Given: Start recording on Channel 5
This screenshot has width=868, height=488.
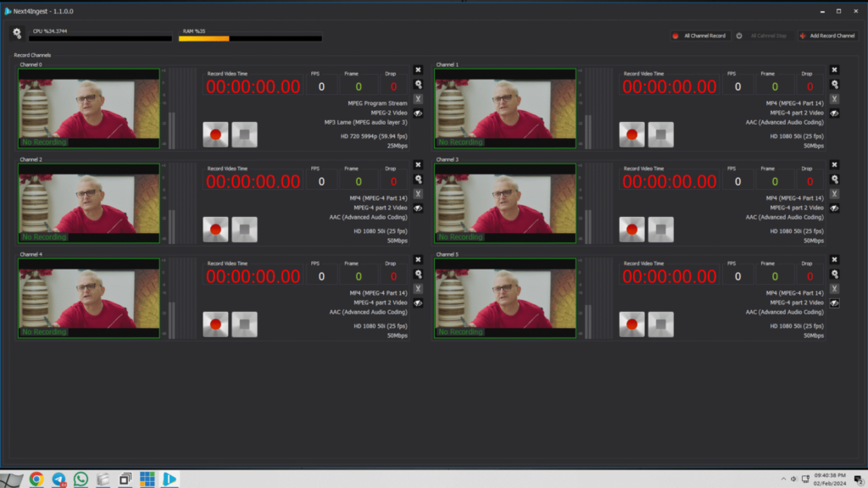Looking at the screenshot, I should pos(632,324).
